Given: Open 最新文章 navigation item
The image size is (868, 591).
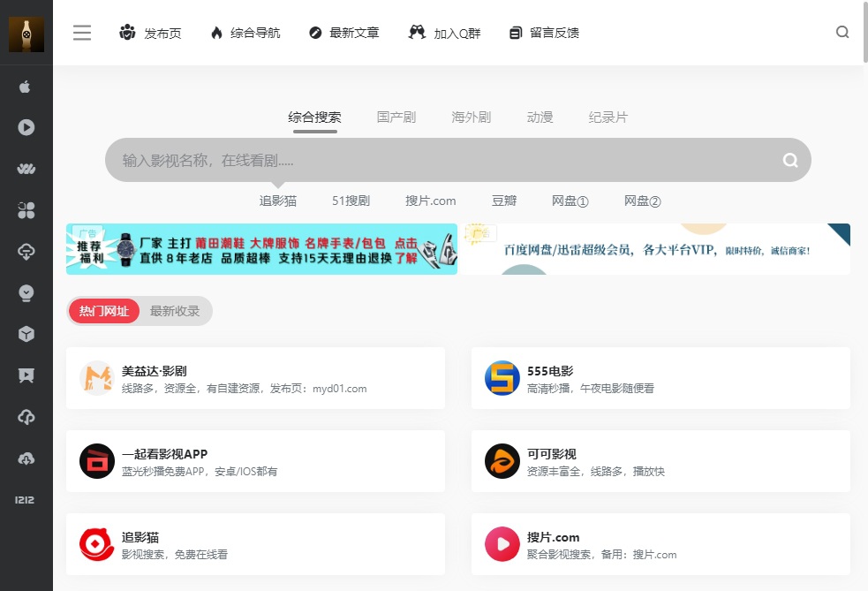Looking at the screenshot, I should [343, 33].
